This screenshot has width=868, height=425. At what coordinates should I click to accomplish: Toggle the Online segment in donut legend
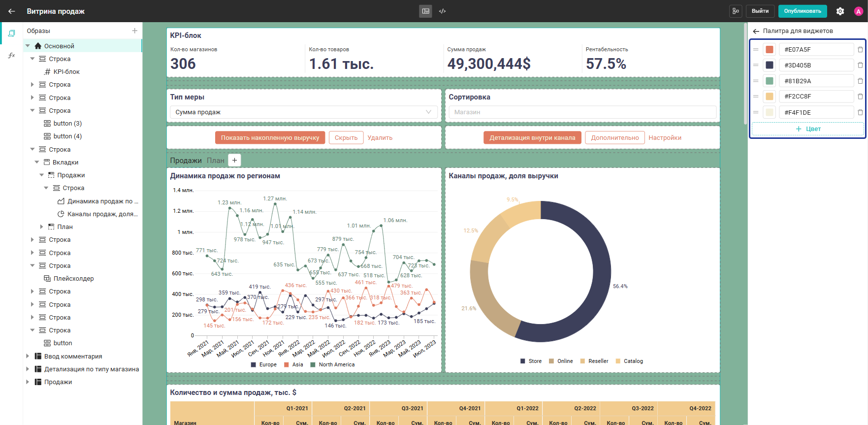click(561, 361)
